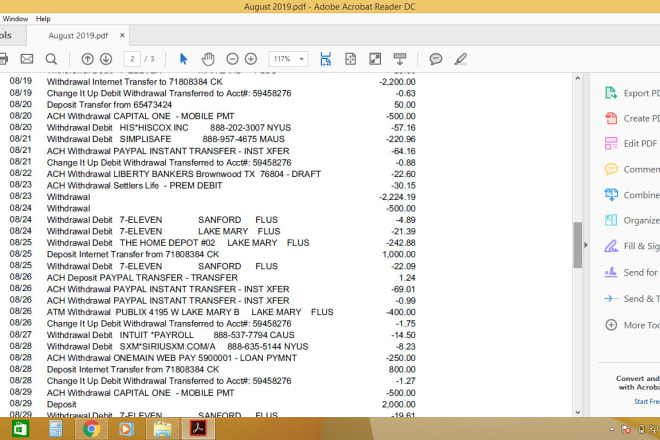Screen dimensions: 660x440
Task: Click the read mode keyboard icon
Action: [x=399, y=59]
